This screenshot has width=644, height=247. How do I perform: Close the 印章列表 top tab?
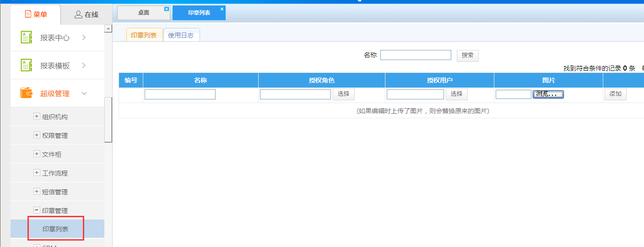tap(222, 9)
